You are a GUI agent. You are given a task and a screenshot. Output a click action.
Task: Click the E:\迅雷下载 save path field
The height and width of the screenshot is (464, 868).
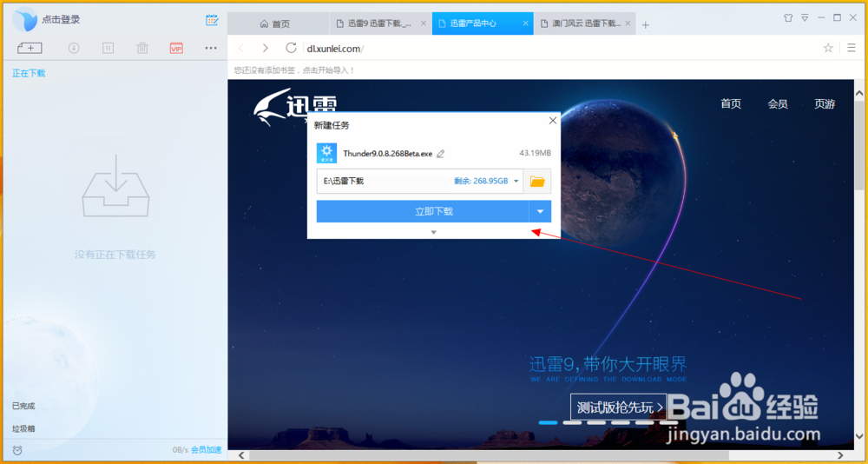pos(419,182)
